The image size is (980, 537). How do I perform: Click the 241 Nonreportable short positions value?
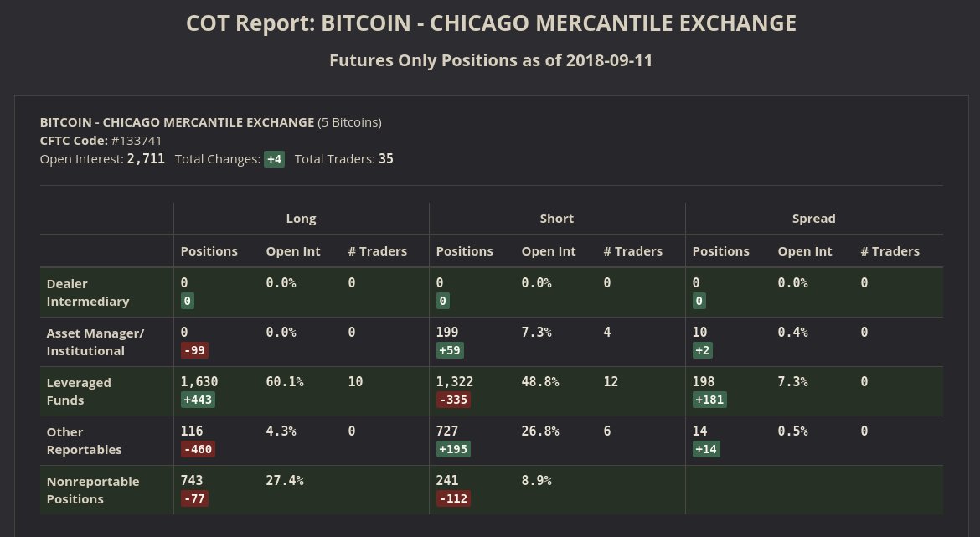pyautogui.click(x=447, y=480)
